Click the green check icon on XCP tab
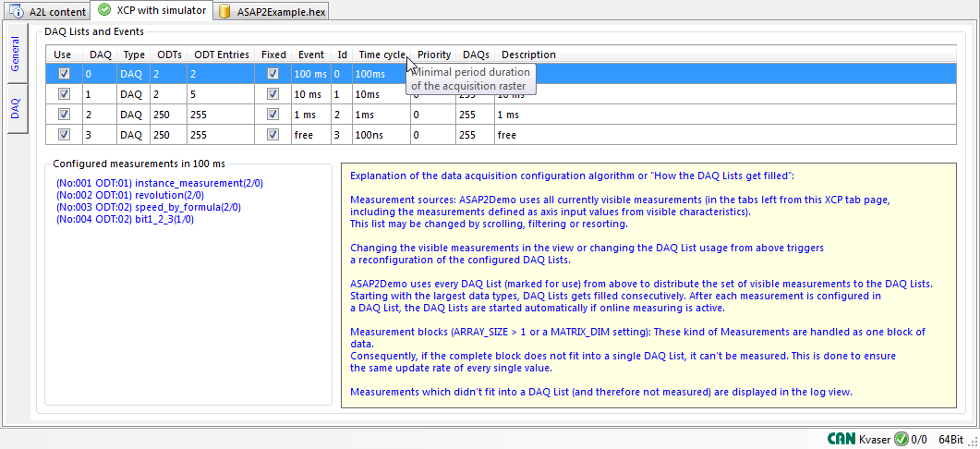The height and width of the screenshot is (449, 980). pos(104,10)
